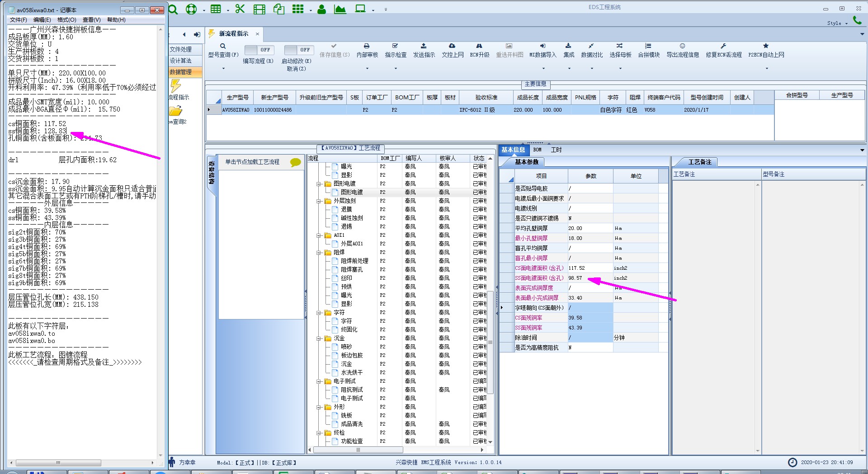
Task: Click MI数据导入 import tool
Action: point(543,51)
